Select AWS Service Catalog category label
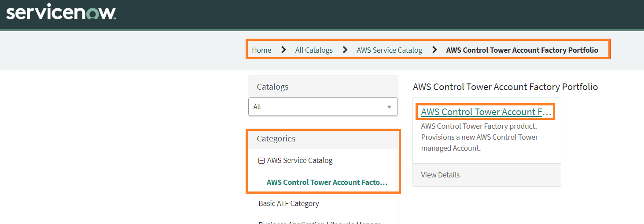Image resolution: width=644 pixels, height=224 pixels. [300, 160]
